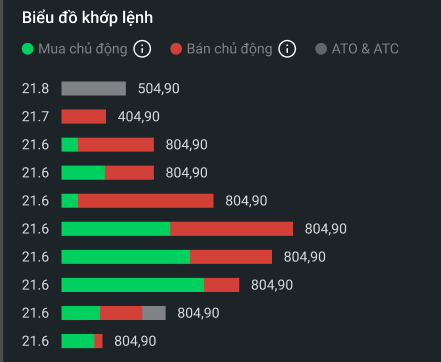441x362 pixels.
Task: Toggle the ATO & ATC legend label
Action: [365, 49]
